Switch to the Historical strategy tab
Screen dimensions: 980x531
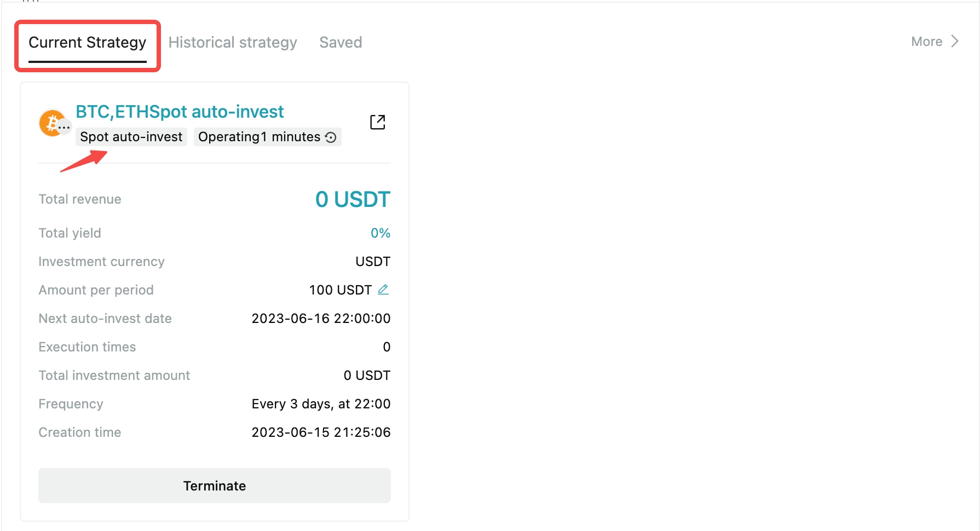[232, 42]
